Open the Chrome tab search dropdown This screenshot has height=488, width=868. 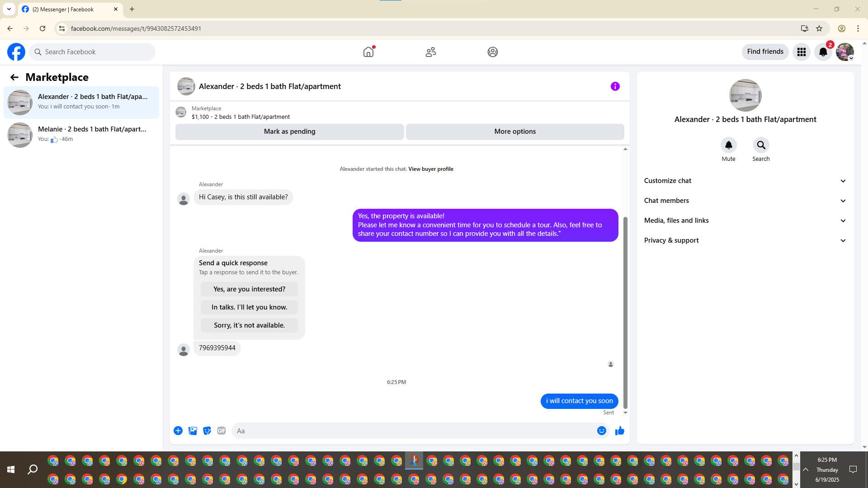9,9
